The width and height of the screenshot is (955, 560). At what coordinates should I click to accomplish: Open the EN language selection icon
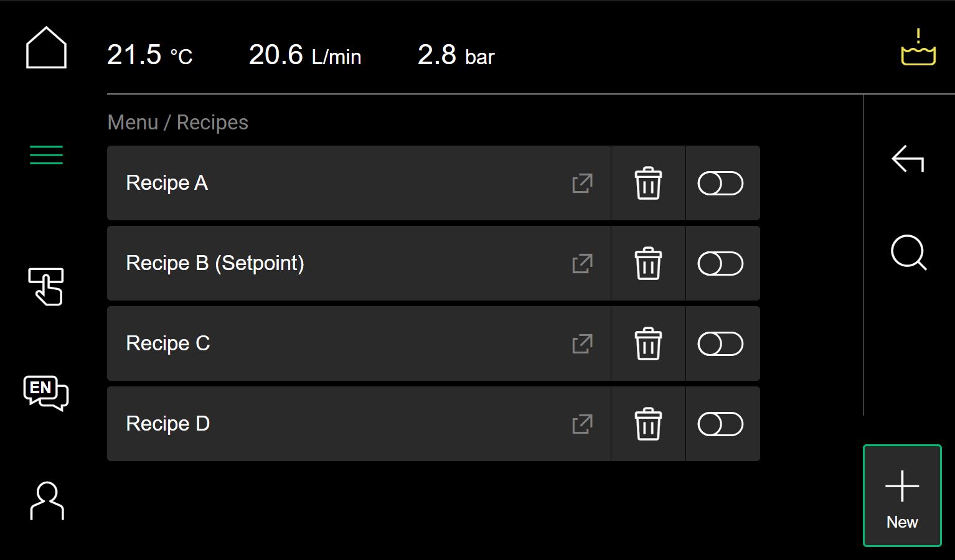coord(46,393)
